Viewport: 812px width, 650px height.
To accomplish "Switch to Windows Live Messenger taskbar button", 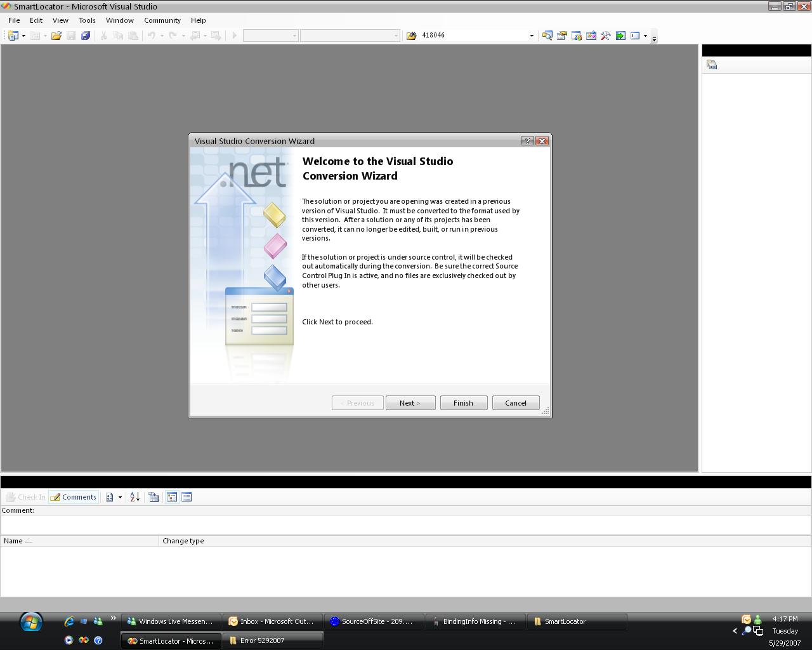I will 171,621.
